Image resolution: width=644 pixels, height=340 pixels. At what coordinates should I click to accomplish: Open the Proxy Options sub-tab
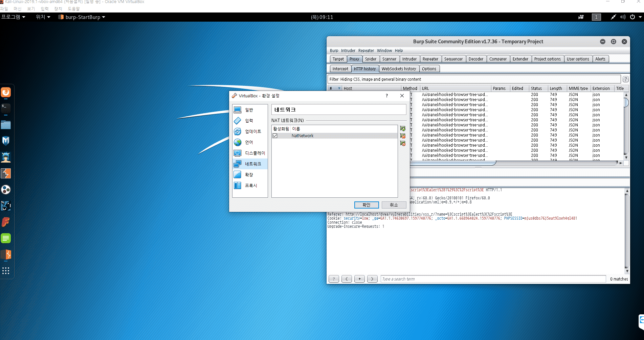(429, 69)
